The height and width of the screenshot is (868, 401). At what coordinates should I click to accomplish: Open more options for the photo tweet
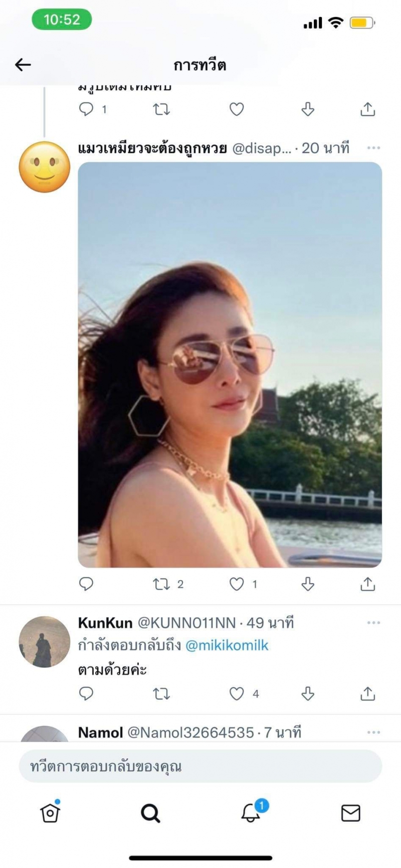click(373, 148)
